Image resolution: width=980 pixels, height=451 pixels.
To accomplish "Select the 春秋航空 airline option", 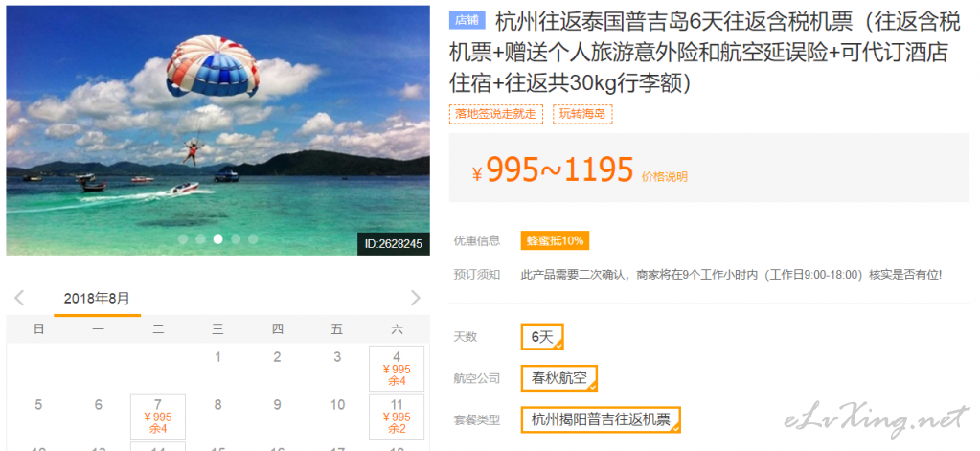I will pyautogui.click(x=559, y=378).
